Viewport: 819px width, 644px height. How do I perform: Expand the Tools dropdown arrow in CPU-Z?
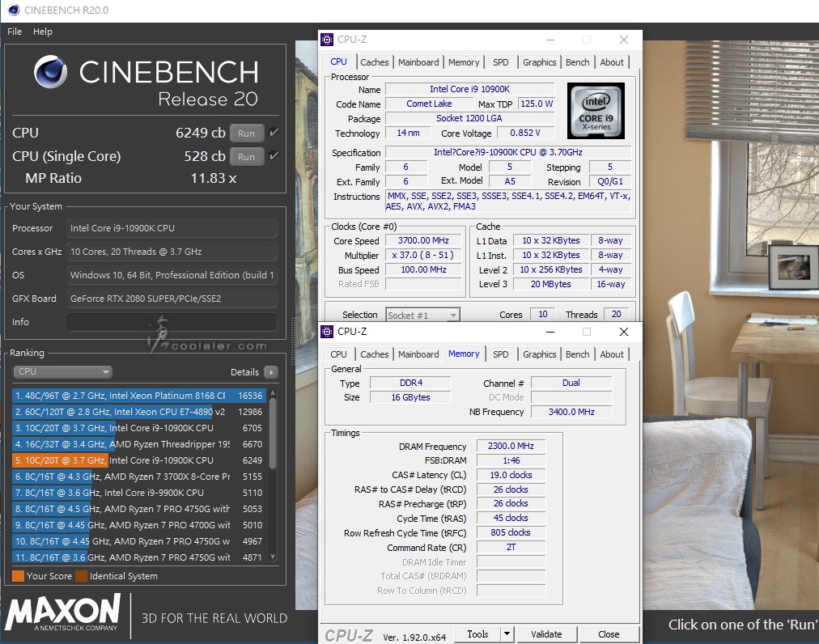point(506,634)
